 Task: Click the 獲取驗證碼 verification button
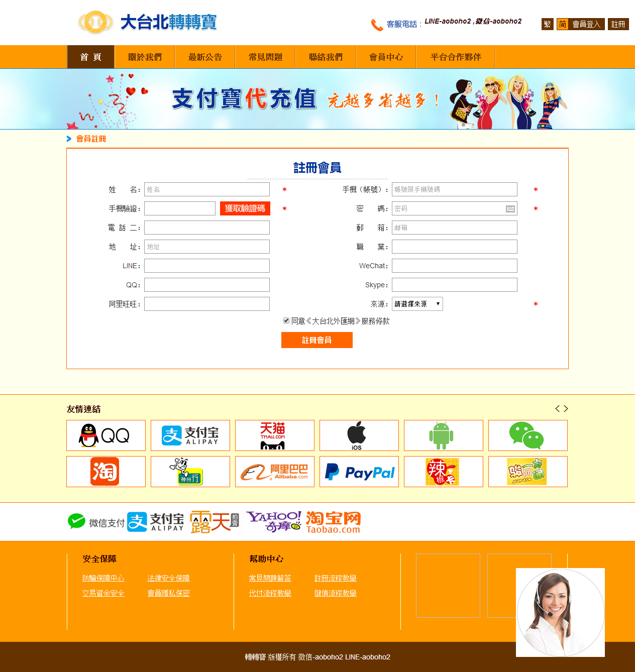(x=245, y=208)
